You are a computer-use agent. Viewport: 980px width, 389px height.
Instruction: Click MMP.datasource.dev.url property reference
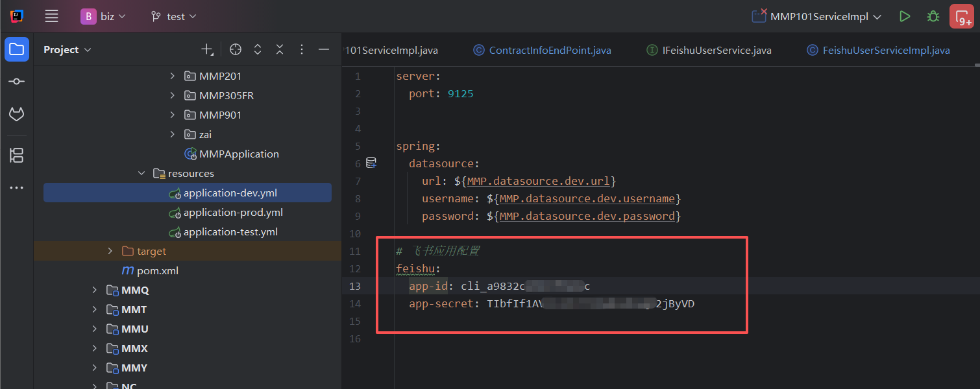538,181
